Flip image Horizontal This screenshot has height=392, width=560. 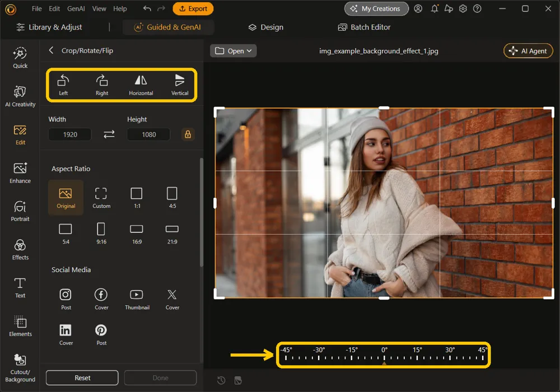pyautogui.click(x=141, y=85)
